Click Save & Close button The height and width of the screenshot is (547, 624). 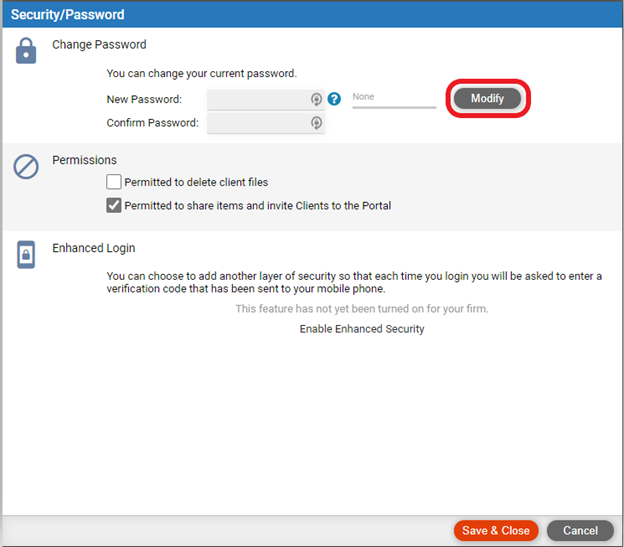(x=496, y=530)
